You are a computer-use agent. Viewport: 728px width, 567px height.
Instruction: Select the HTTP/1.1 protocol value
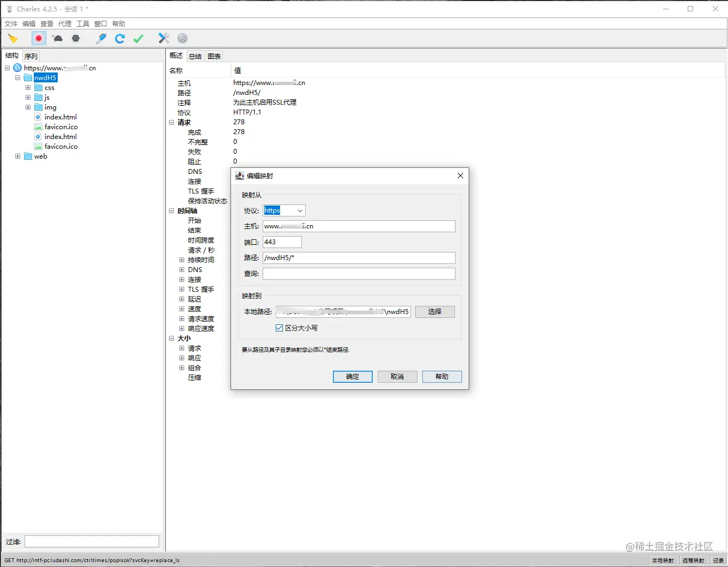coord(247,112)
